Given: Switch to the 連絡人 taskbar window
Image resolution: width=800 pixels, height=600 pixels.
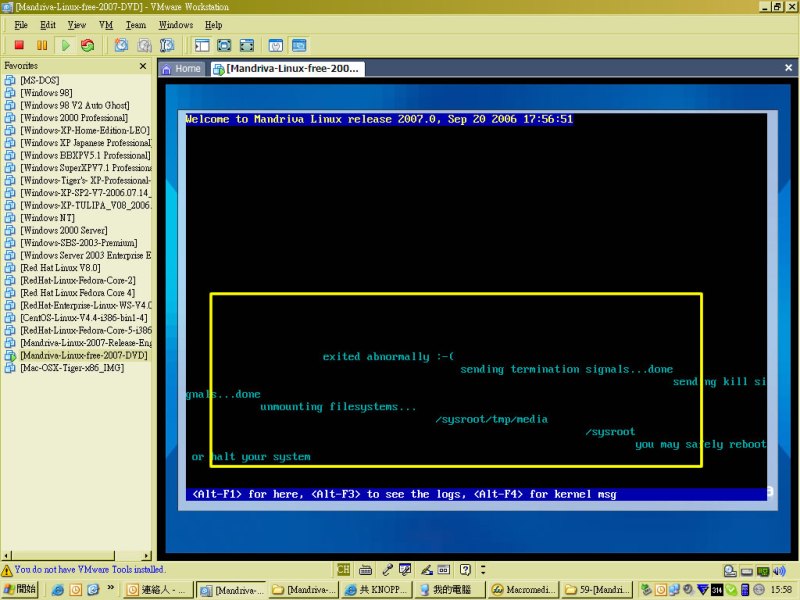Looking at the screenshot, I should click(159, 590).
